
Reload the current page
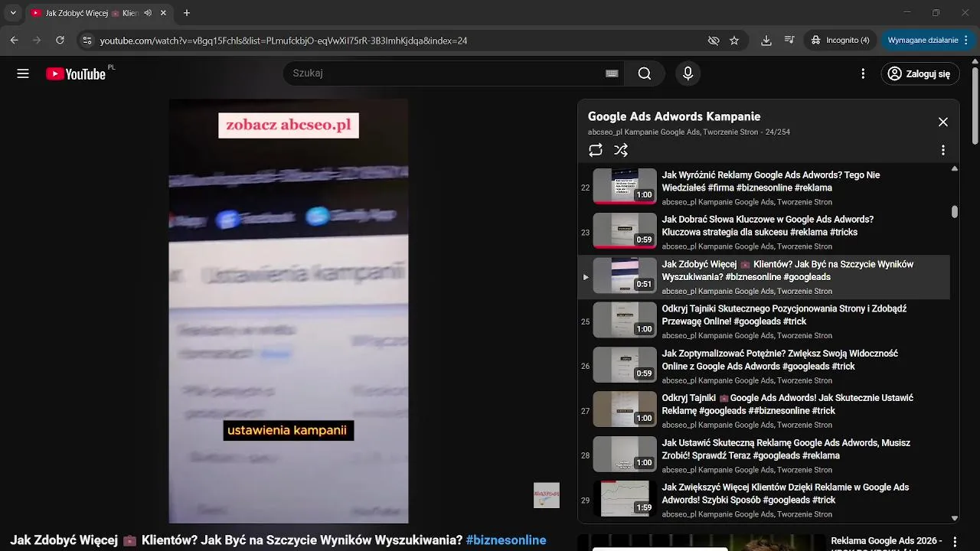tap(60, 40)
